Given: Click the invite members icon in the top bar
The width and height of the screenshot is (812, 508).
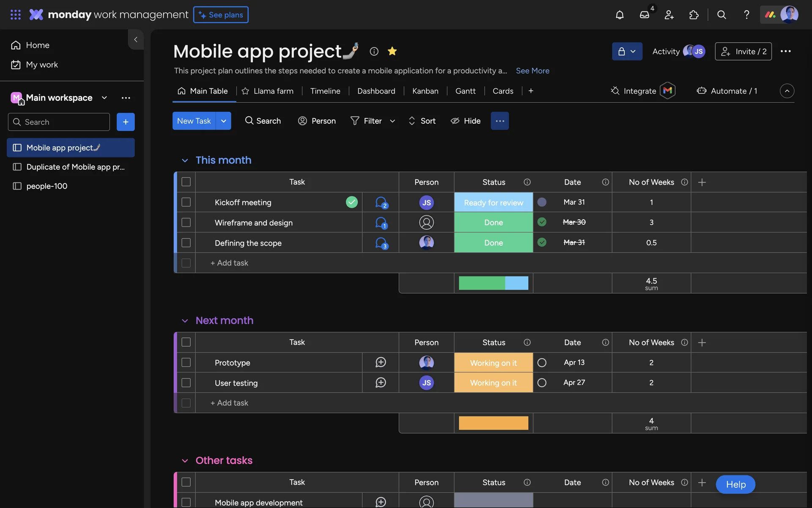Looking at the screenshot, I should click(669, 15).
